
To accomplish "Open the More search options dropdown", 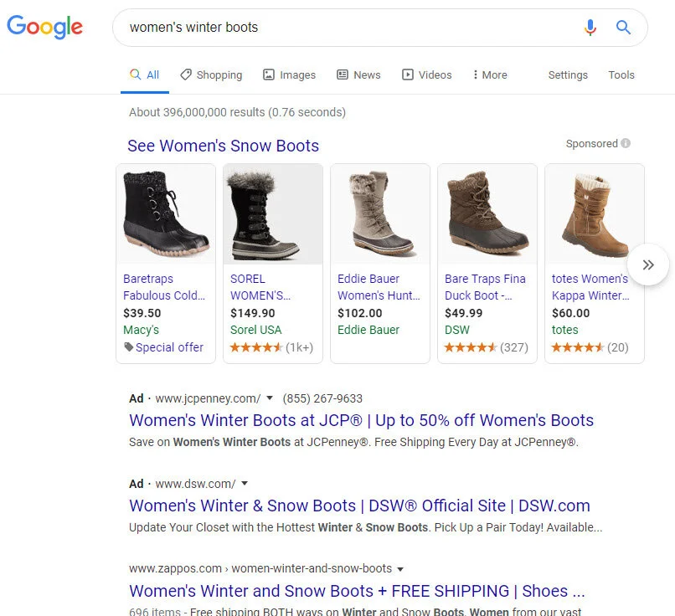I will 490,74.
